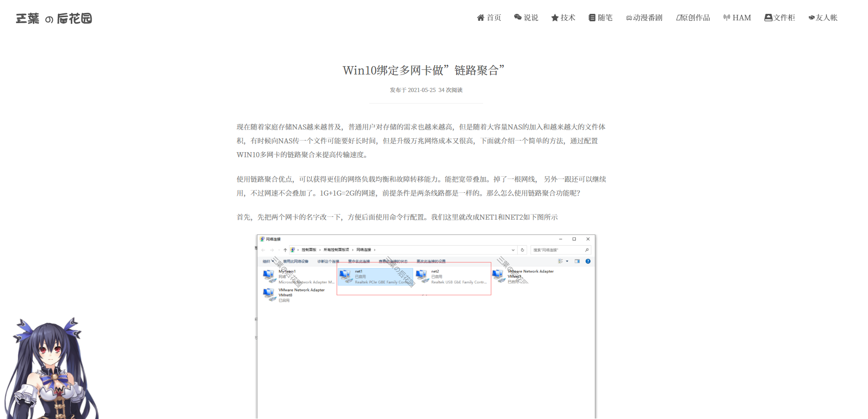Click the 三葉の后花园 site logo
Viewport: 868px width, 419px height.
point(54,18)
